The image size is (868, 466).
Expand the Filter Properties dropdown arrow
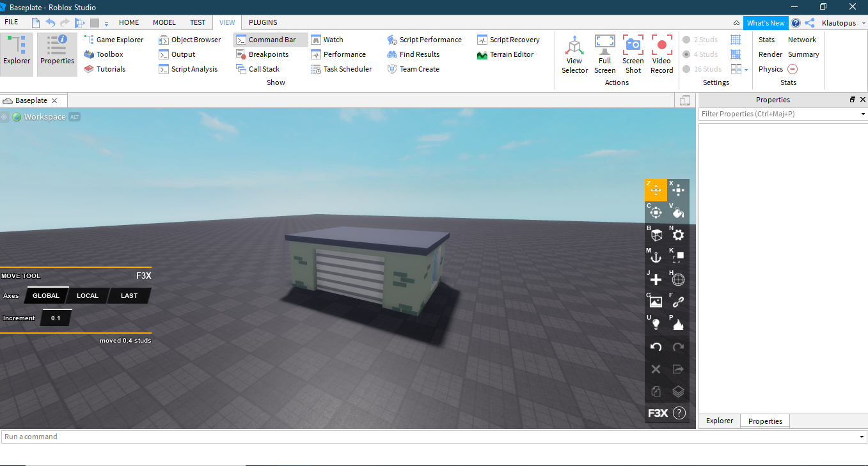863,114
